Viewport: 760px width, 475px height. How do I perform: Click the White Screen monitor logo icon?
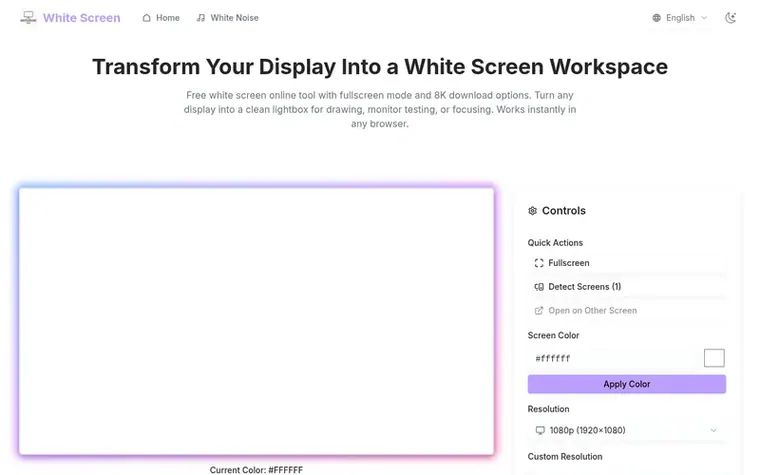[28, 17]
